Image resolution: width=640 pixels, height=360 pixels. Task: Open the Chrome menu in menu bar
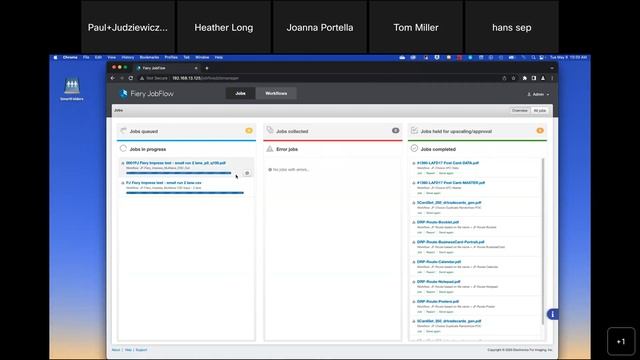[70, 58]
